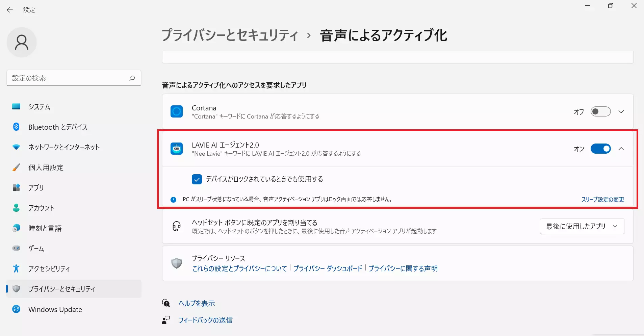Viewport: 644px width, 336px height.
Task: Minimize the 設定 window
Action: pyautogui.click(x=588, y=6)
